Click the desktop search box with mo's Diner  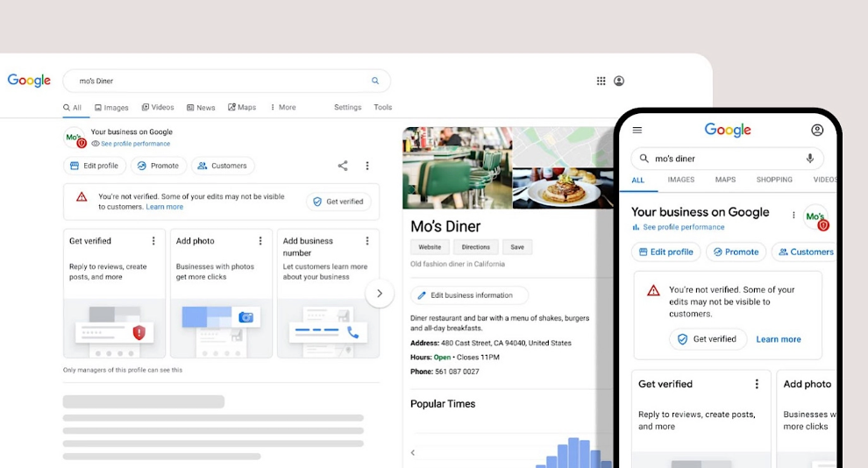tap(227, 81)
